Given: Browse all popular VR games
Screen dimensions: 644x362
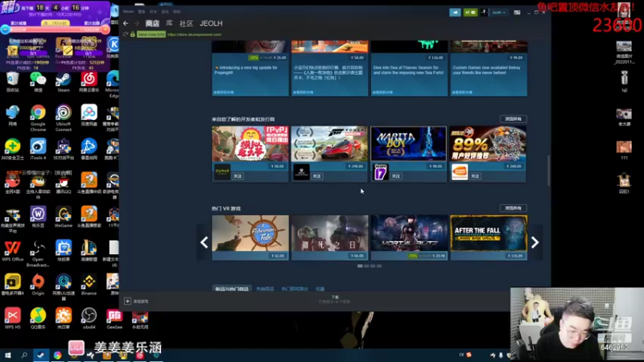Looking at the screenshot, I should point(514,208).
